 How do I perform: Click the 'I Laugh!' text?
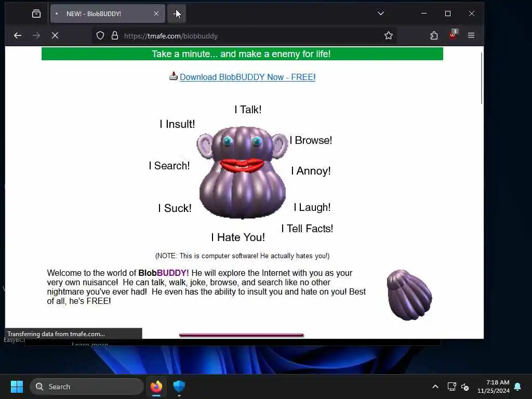coord(312,207)
